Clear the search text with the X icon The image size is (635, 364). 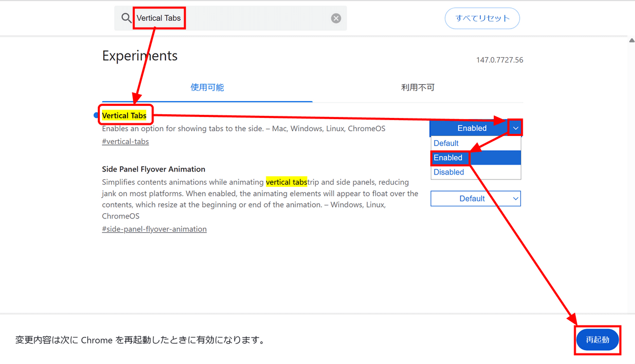336,19
